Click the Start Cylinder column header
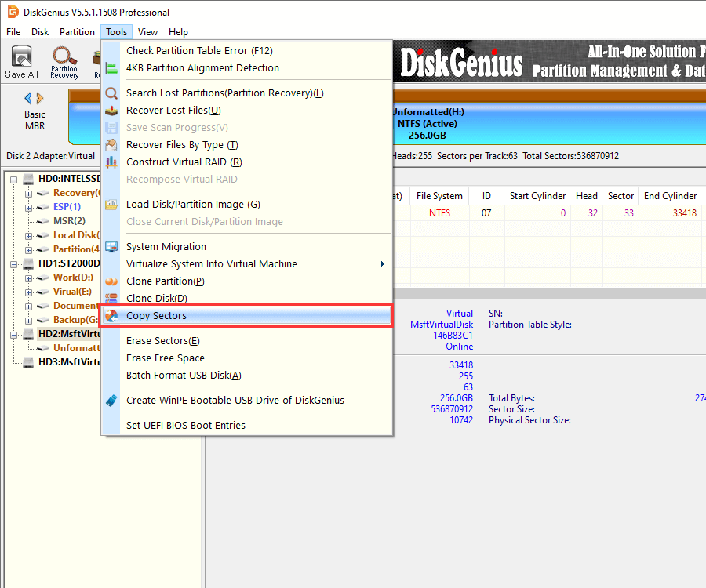706x588 pixels. pyautogui.click(x=537, y=196)
